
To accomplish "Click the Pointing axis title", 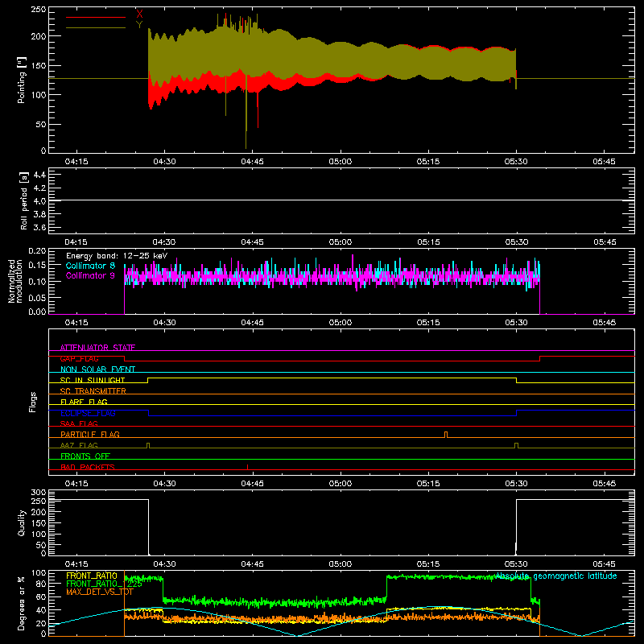I will pos(22,80).
